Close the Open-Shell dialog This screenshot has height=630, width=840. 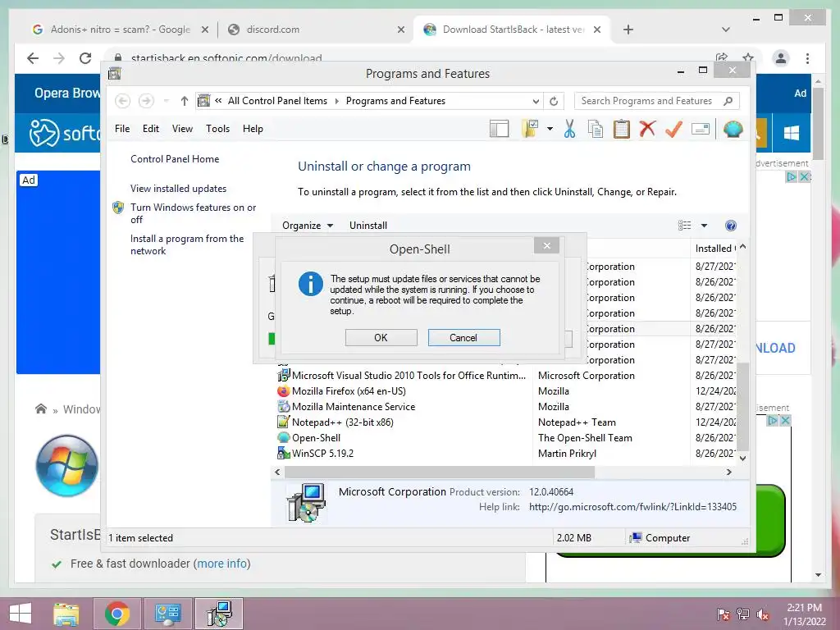click(x=546, y=245)
